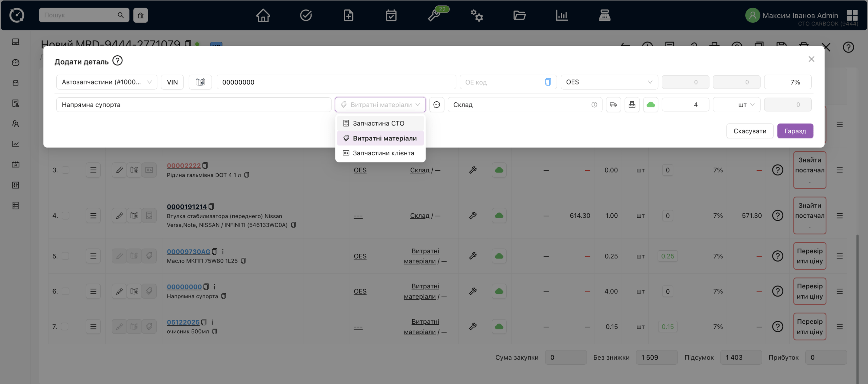The width and height of the screenshot is (868, 384).
Task: Click the green cloud icon in dialog
Action: [650, 105]
